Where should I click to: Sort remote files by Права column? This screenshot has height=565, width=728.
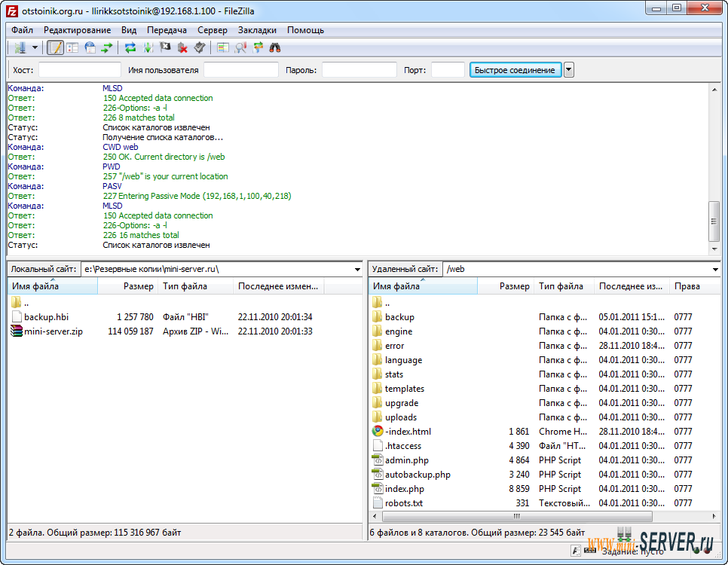point(695,286)
